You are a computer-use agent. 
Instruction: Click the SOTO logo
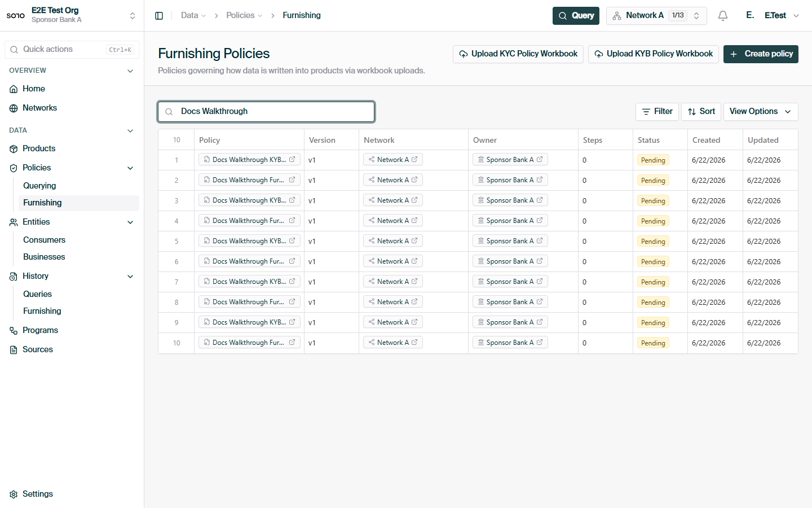[x=16, y=16]
